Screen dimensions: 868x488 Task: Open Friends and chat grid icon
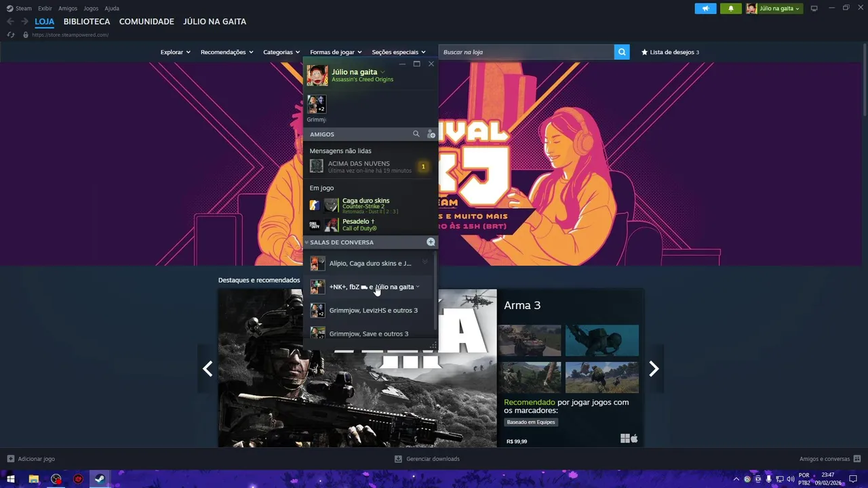pos(857,459)
